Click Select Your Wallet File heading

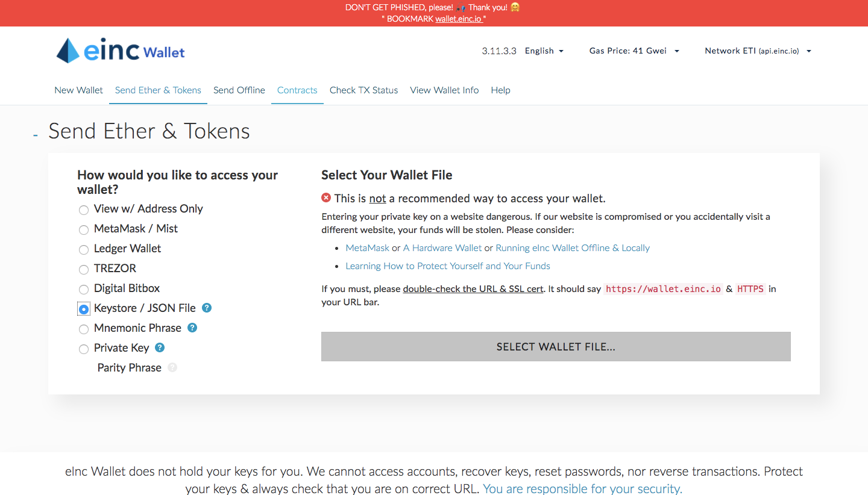click(x=387, y=175)
